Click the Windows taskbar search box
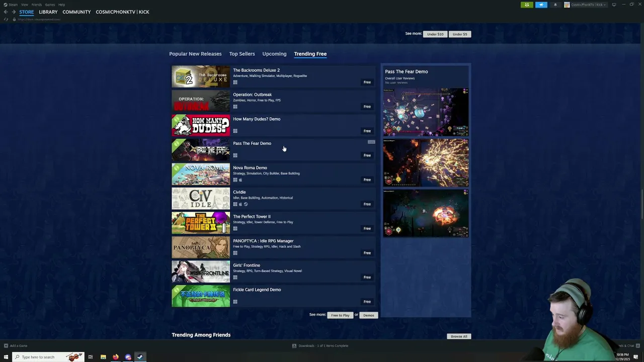644x362 pixels. point(48,357)
